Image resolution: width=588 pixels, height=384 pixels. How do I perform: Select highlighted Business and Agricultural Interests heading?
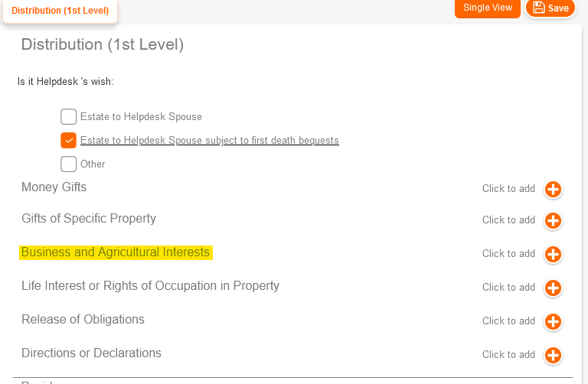[116, 252]
